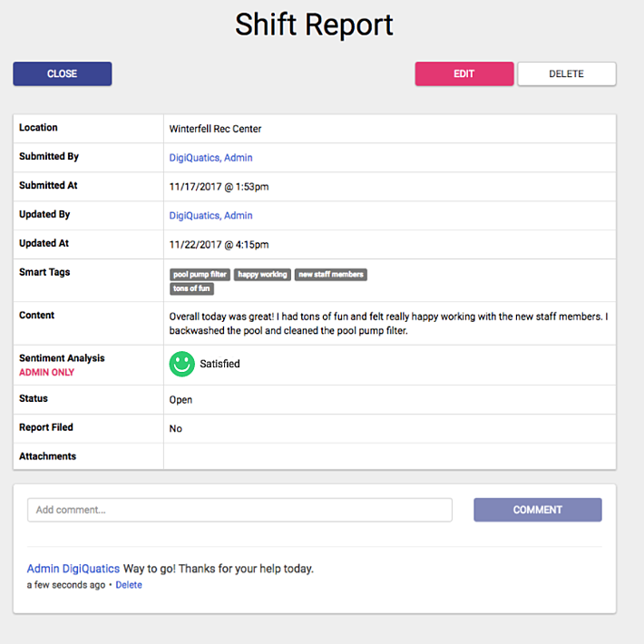The image size is (644, 644).
Task: Click the report content paragraph
Action: point(388,324)
